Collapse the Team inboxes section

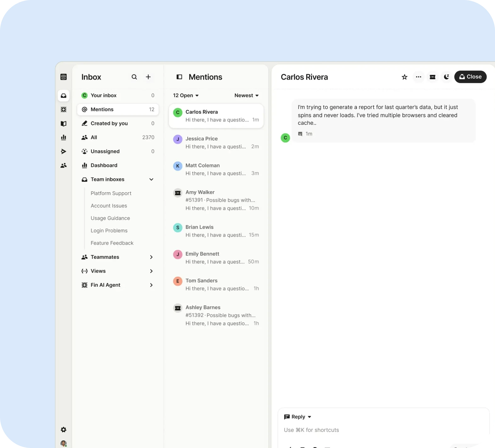click(x=151, y=180)
